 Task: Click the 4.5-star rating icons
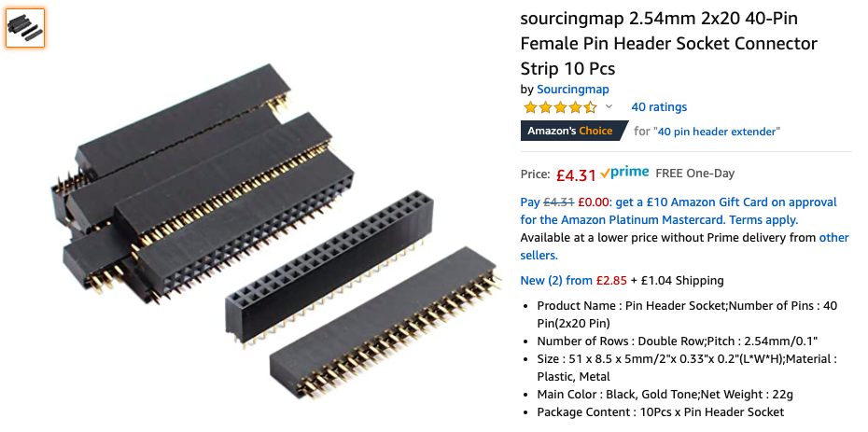pyautogui.click(x=560, y=107)
